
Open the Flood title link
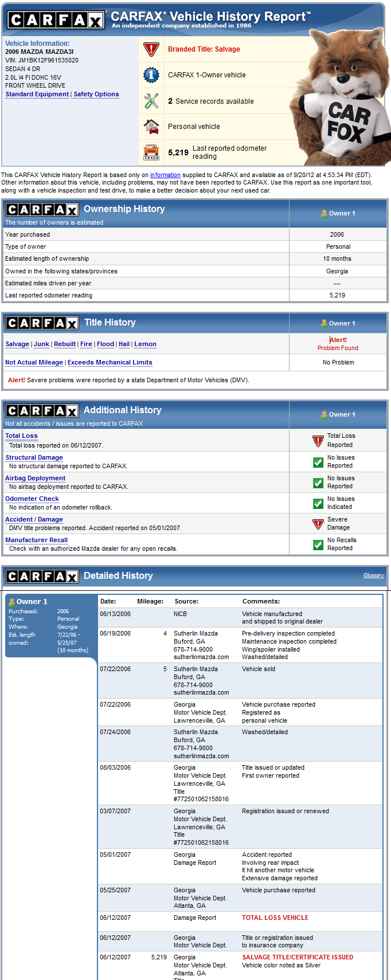click(105, 344)
